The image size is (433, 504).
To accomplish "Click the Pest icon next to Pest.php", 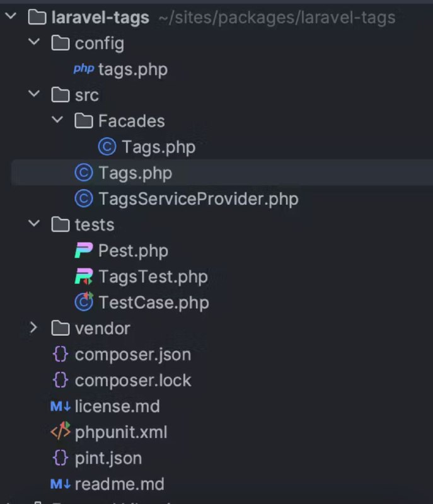I will [84, 250].
